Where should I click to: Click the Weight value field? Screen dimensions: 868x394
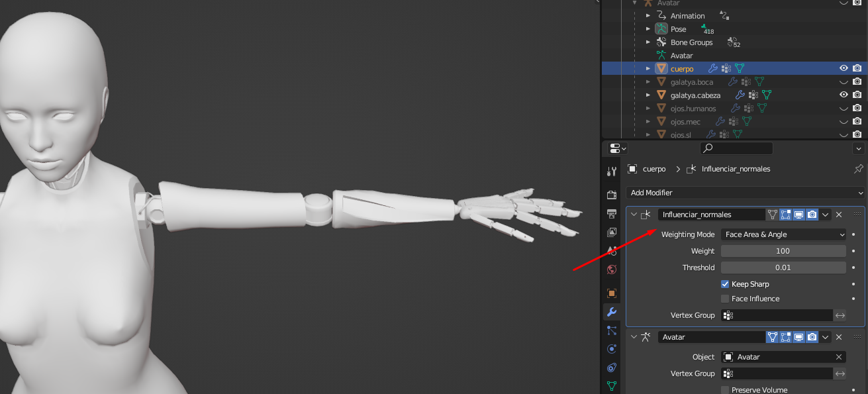(783, 251)
